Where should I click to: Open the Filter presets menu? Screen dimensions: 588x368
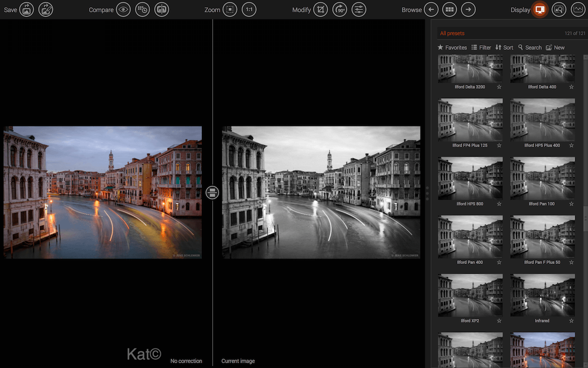point(481,48)
